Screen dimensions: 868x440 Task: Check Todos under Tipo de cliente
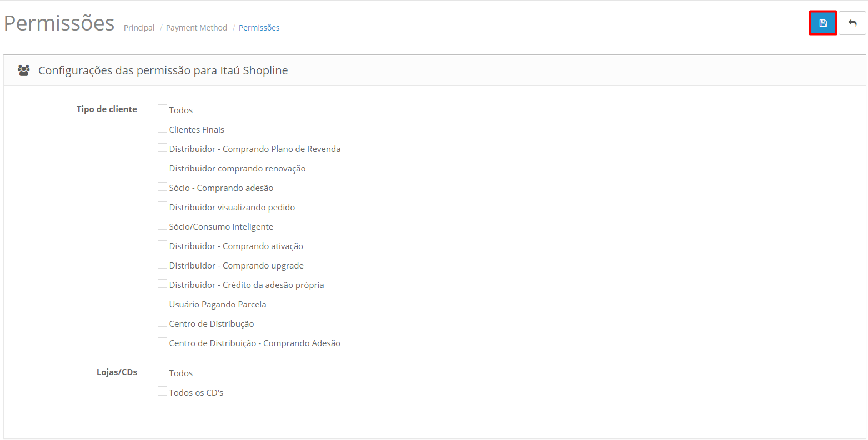(162, 109)
